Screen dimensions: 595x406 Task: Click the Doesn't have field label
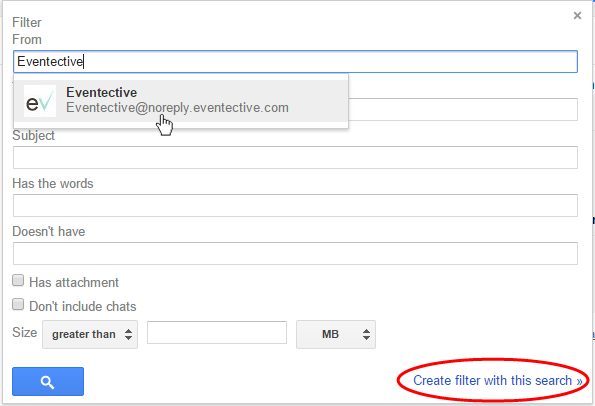[49, 231]
